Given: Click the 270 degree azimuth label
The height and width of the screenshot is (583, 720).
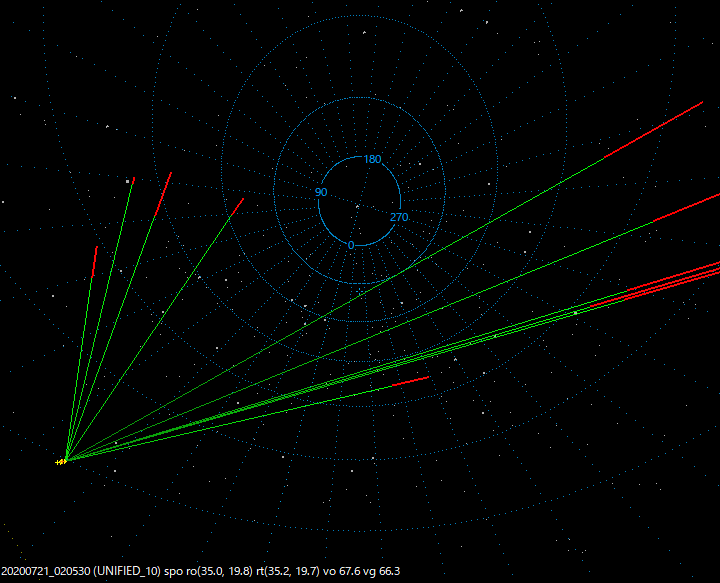Looking at the screenshot, I should [399, 217].
